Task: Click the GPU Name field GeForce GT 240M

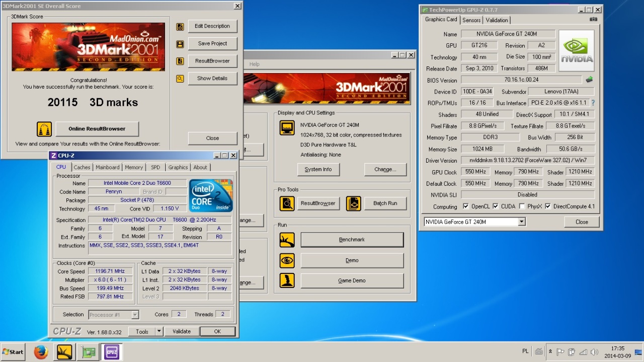Action: pyautogui.click(x=508, y=34)
